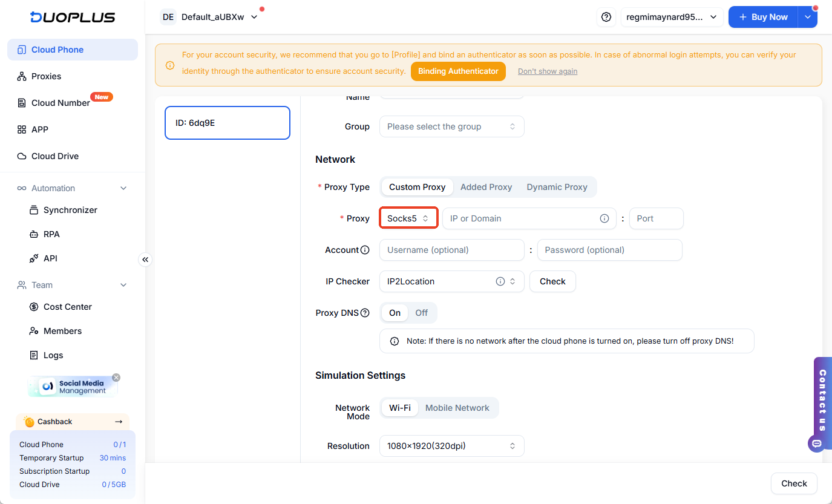Click the info icon beside Account label

(x=365, y=250)
